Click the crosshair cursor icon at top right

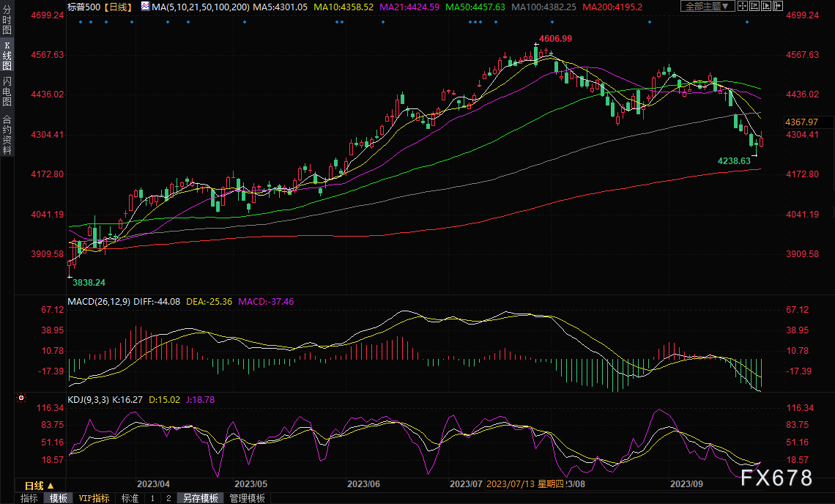(x=743, y=6)
